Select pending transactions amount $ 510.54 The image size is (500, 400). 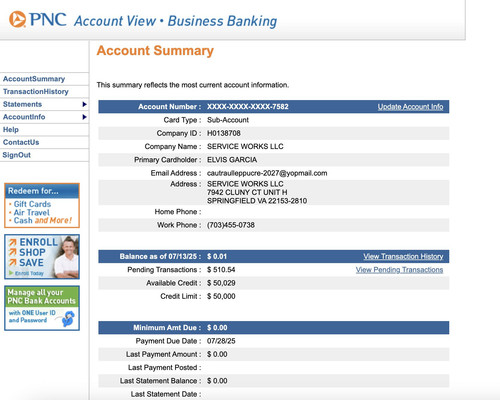tap(221, 270)
